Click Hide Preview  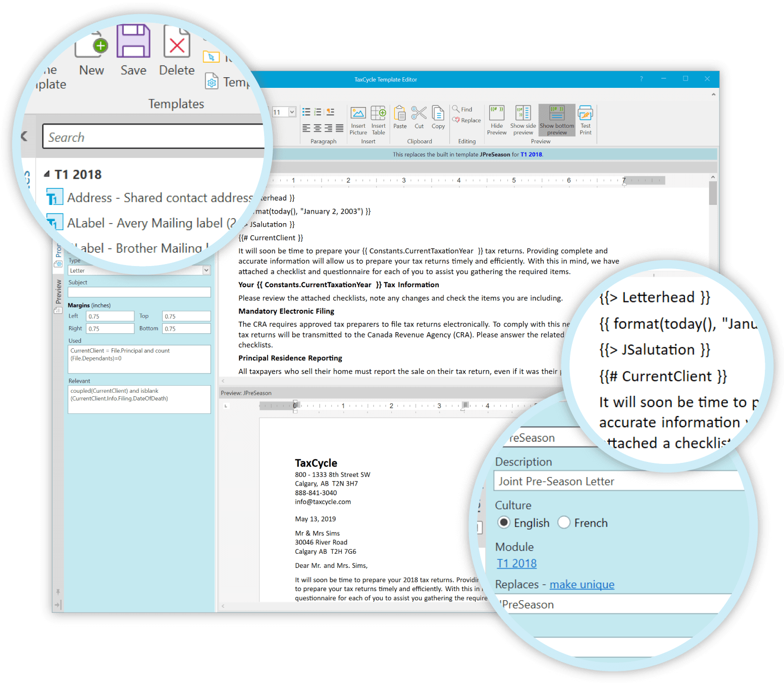tap(497, 121)
